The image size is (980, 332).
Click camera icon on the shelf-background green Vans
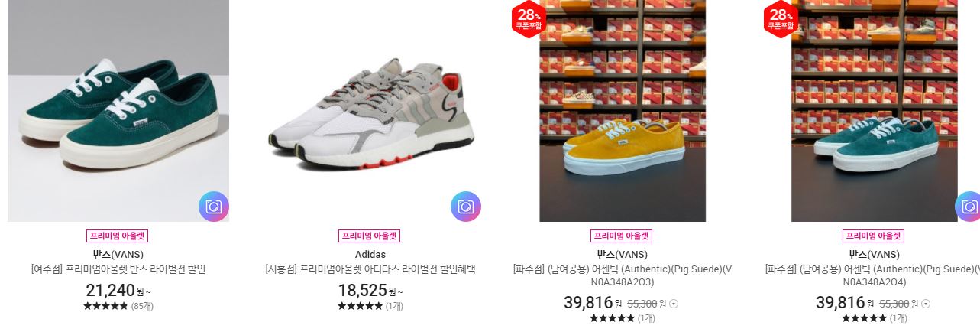click(969, 207)
